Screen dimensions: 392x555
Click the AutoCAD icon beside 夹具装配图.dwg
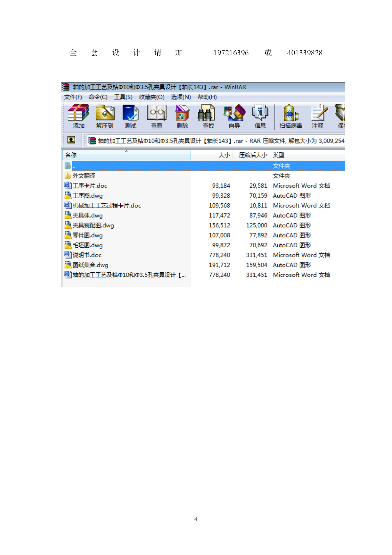(x=68, y=225)
